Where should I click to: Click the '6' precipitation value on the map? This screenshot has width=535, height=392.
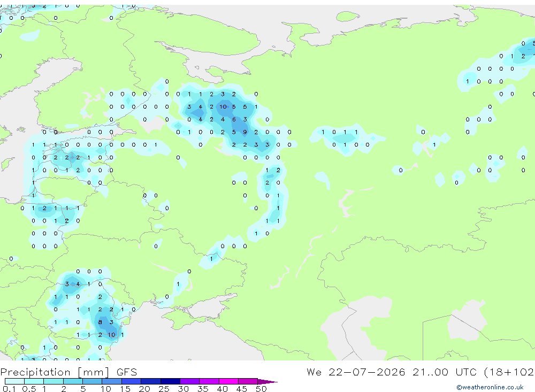(x=234, y=119)
